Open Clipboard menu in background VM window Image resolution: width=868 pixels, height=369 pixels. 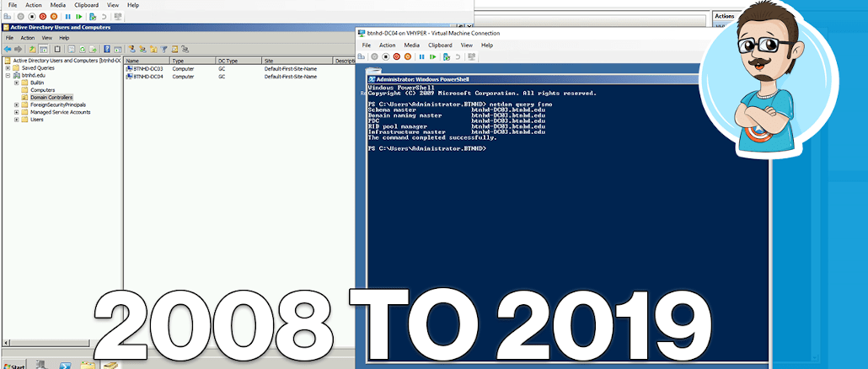click(x=86, y=5)
